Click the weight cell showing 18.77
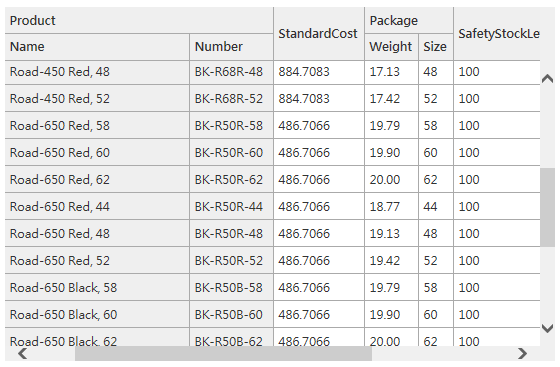This screenshot has width=560, height=367. click(x=391, y=207)
